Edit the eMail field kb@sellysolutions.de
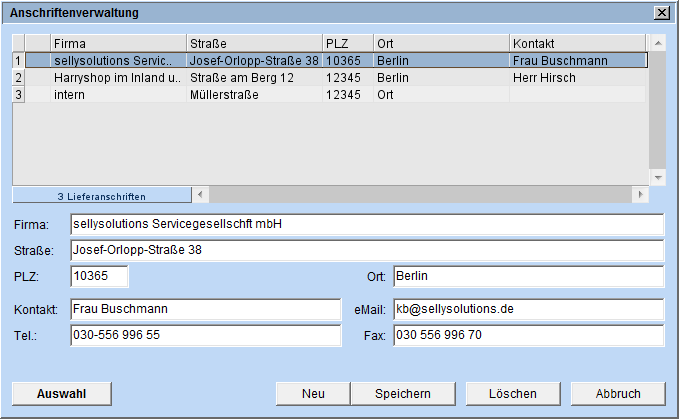 pyautogui.click(x=528, y=309)
